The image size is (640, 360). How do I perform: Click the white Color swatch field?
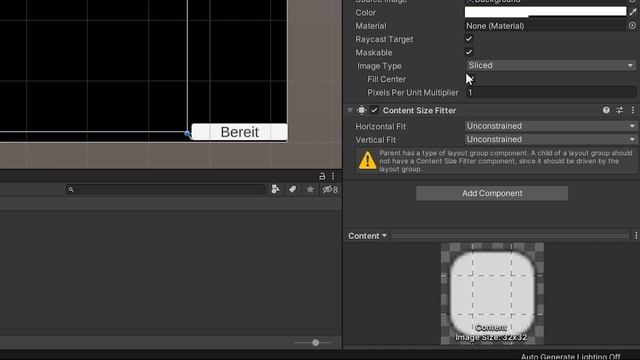point(545,12)
